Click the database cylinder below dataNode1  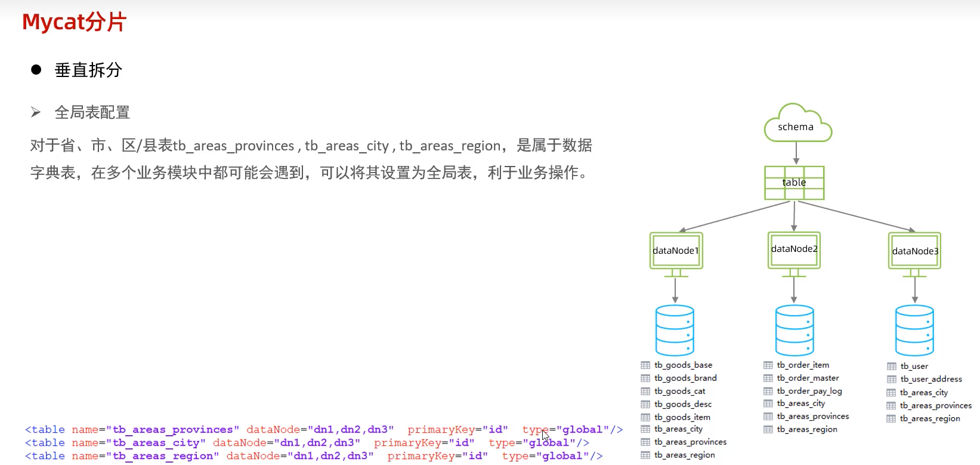click(675, 330)
